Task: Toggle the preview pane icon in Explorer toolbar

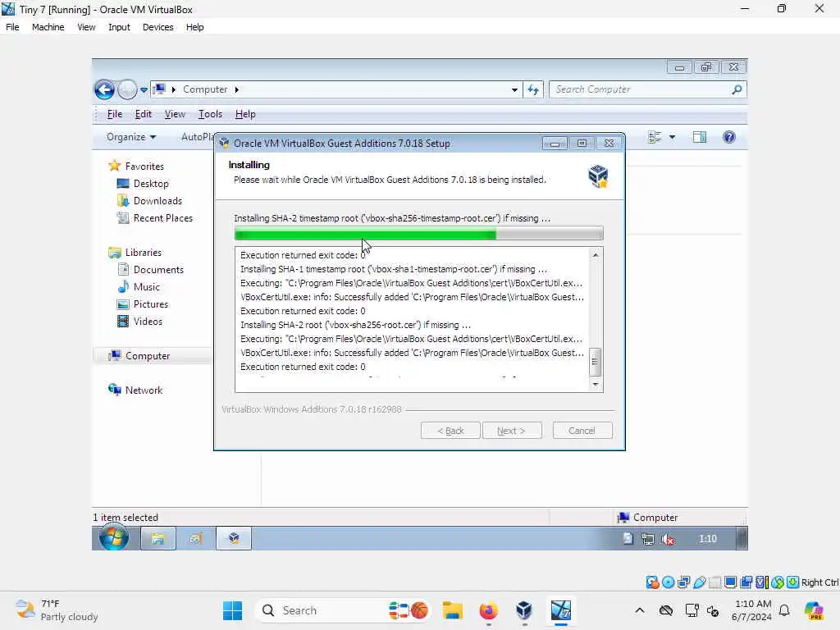Action: click(699, 137)
